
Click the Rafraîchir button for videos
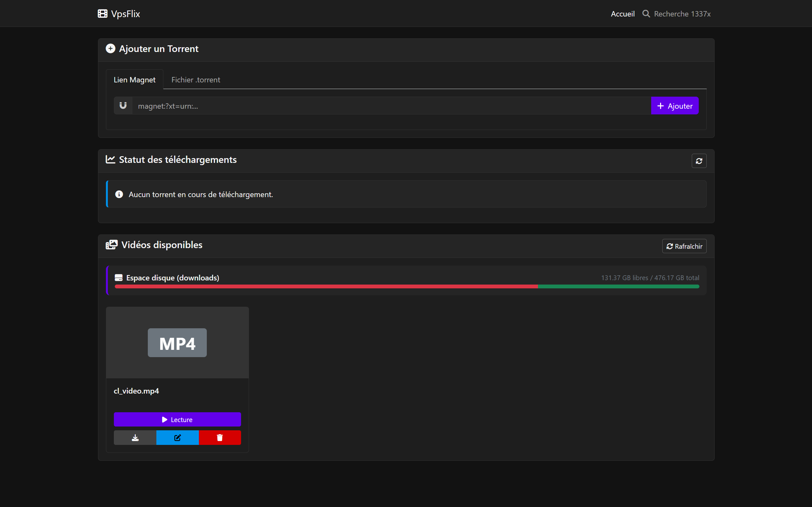pyautogui.click(x=684, y=246)
